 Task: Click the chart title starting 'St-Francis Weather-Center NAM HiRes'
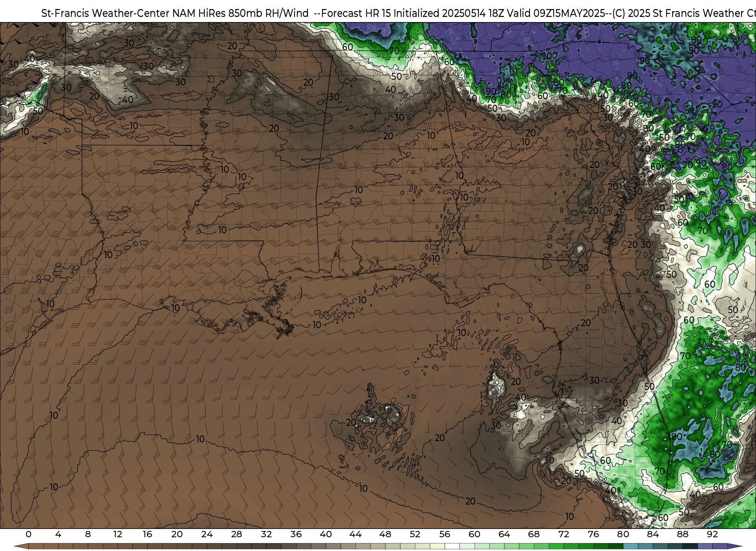coord(398,13)
